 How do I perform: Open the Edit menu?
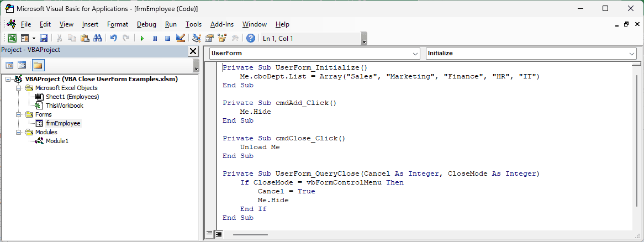tap(45, 24)
